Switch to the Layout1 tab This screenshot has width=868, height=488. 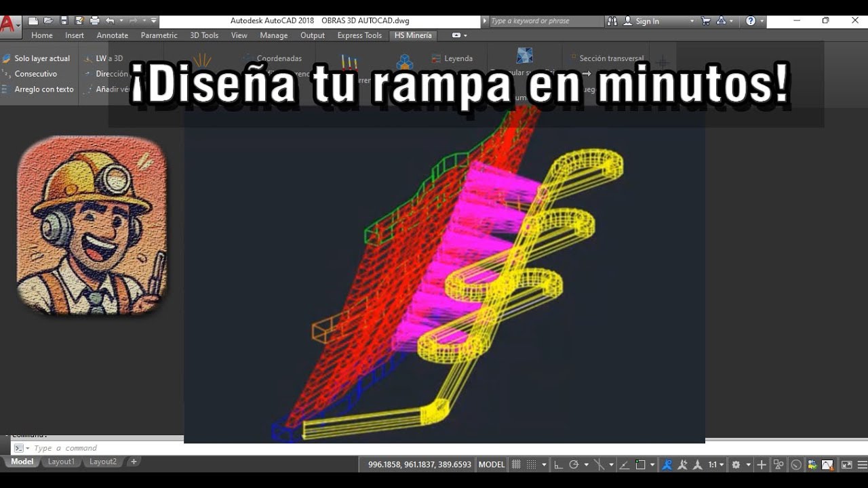point(61,462)
